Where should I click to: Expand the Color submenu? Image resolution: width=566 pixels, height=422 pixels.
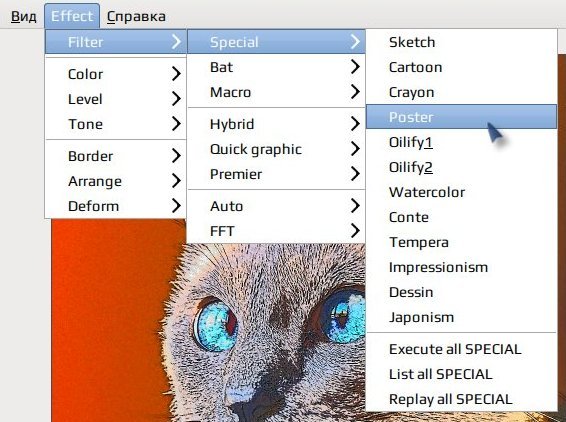[116, 74]
